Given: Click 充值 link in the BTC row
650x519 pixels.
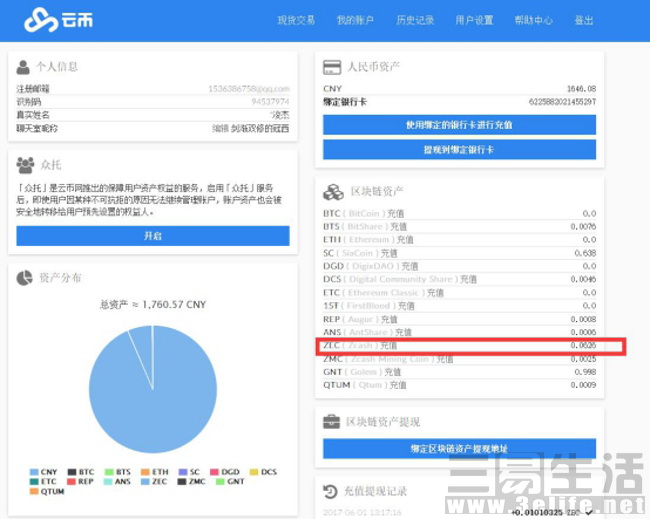Looking at the screenshot, I should 395,213.
